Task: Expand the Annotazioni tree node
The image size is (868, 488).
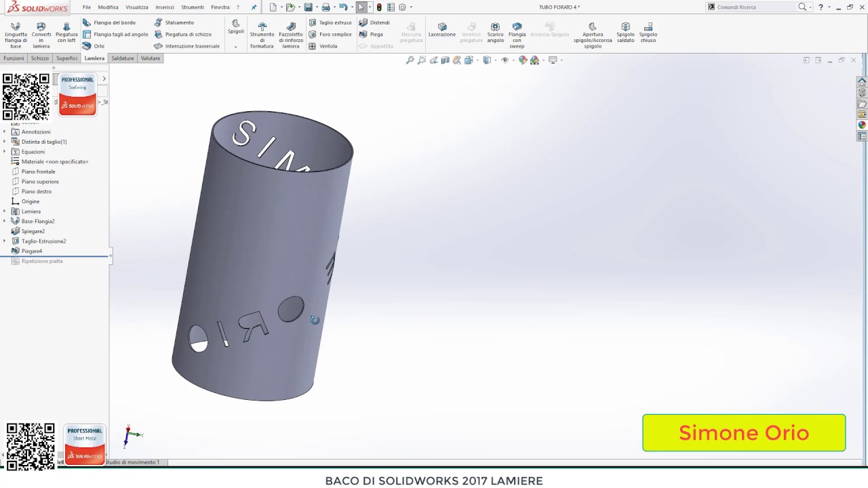Action: click(5, 131)
